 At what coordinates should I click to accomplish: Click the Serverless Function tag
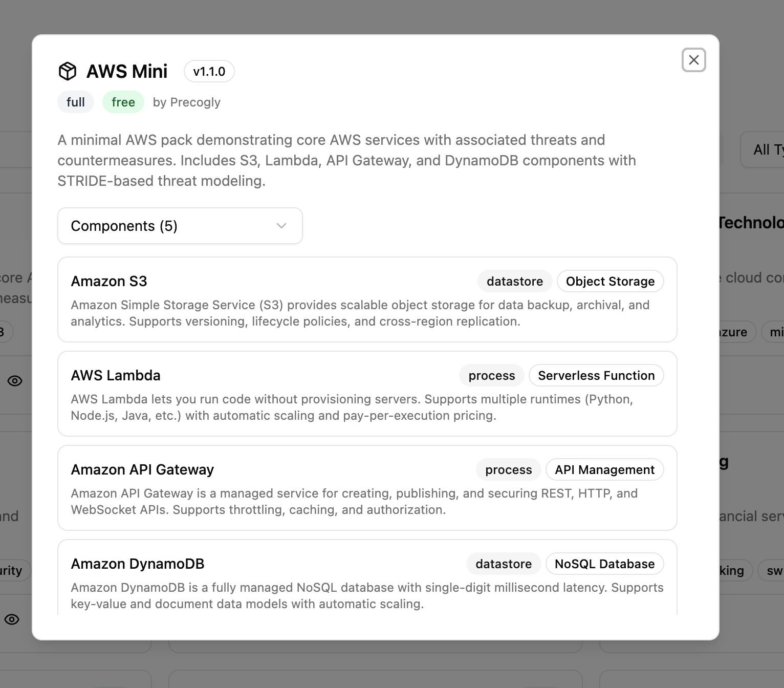596,375
